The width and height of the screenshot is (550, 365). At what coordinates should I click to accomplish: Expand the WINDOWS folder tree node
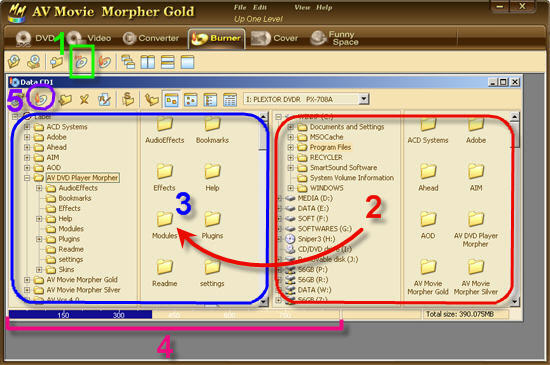[290, 188]
